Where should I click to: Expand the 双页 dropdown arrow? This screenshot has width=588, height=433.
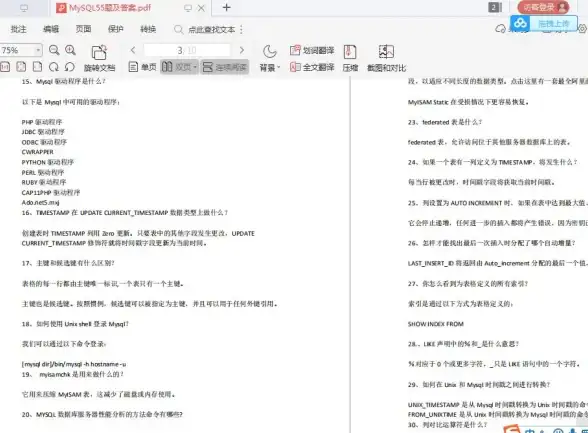[x=195, y=67]
